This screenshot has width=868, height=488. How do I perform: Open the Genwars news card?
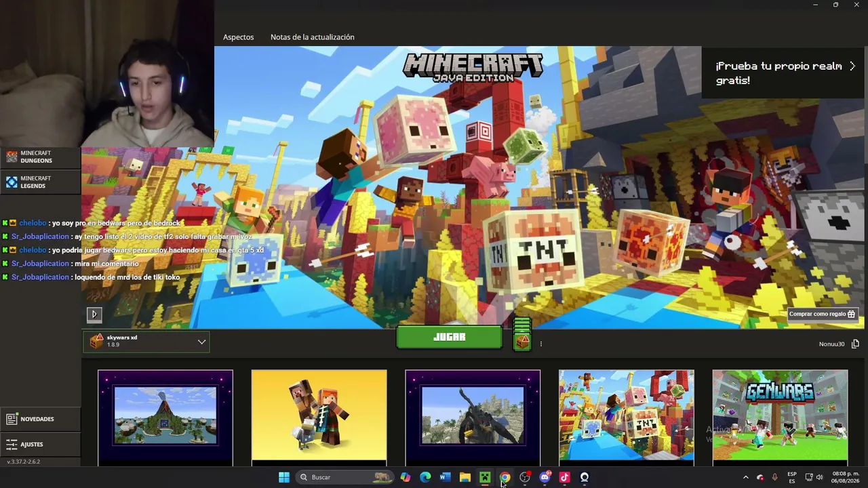pos(780,418)
